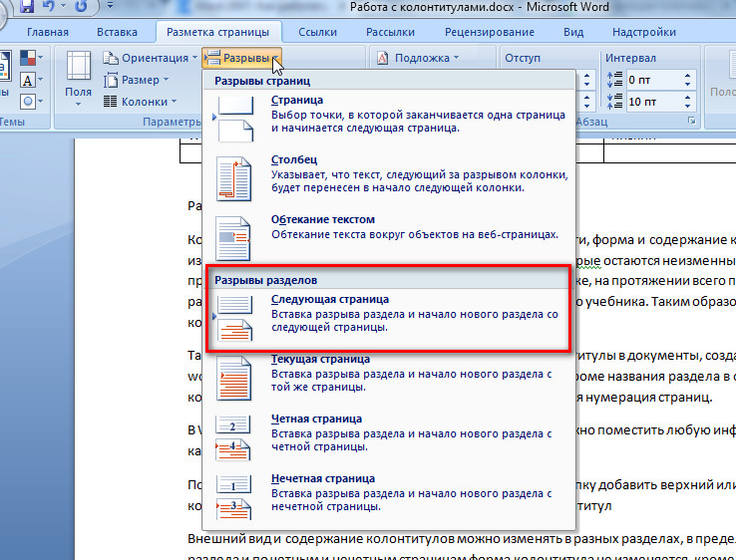This screenshot has width=736, height=560.
Task: Select the Столбец column break option
Action: point(389,178)
